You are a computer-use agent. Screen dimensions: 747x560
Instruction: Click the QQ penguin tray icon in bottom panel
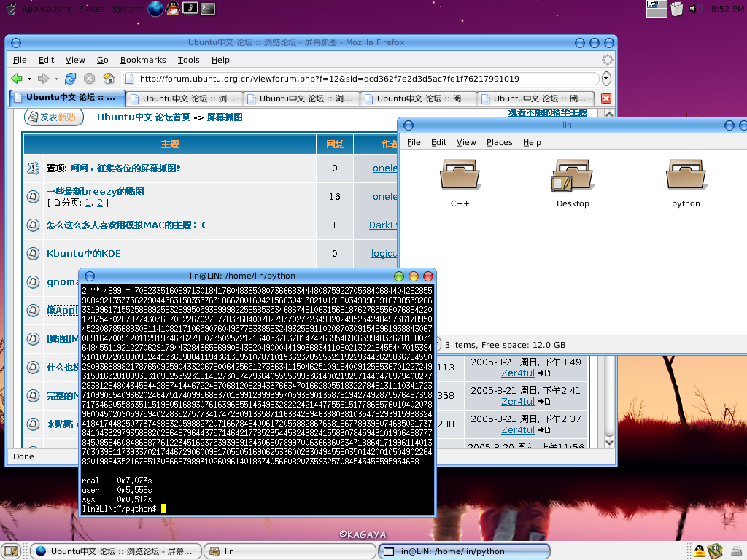(x=699, y=551)
